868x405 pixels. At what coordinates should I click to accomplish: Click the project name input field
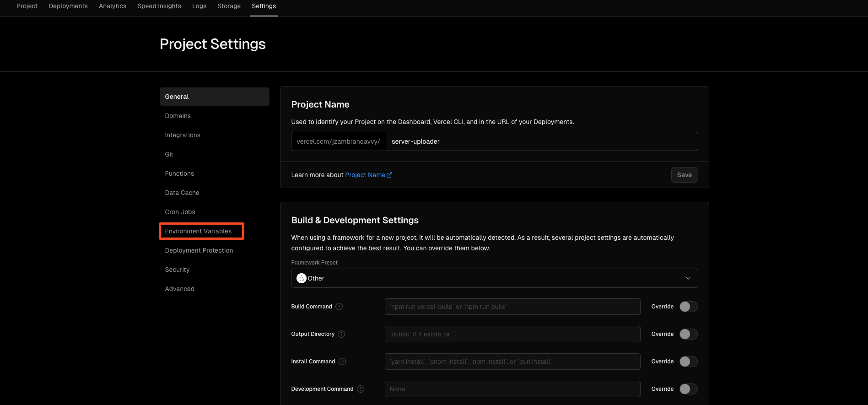pos(541,141)
